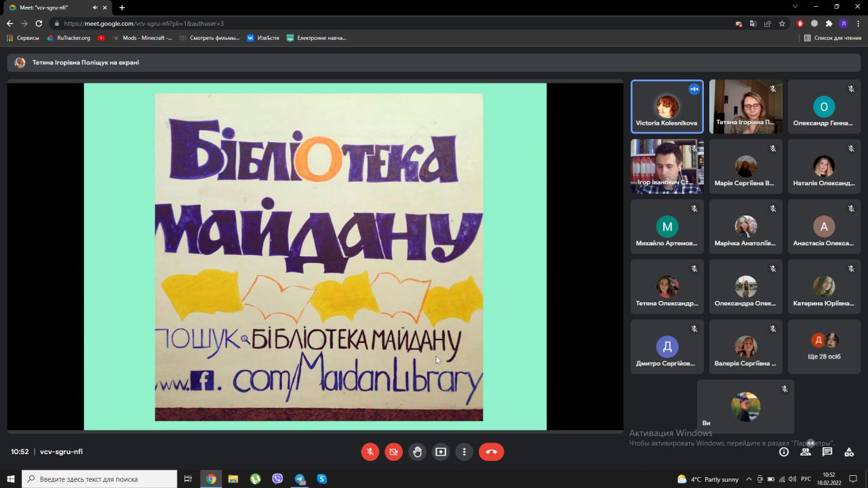Screen dimensions: 868x488
Task: Click the Victoria Kolesnikova participant tile
Action: point(667,107)
